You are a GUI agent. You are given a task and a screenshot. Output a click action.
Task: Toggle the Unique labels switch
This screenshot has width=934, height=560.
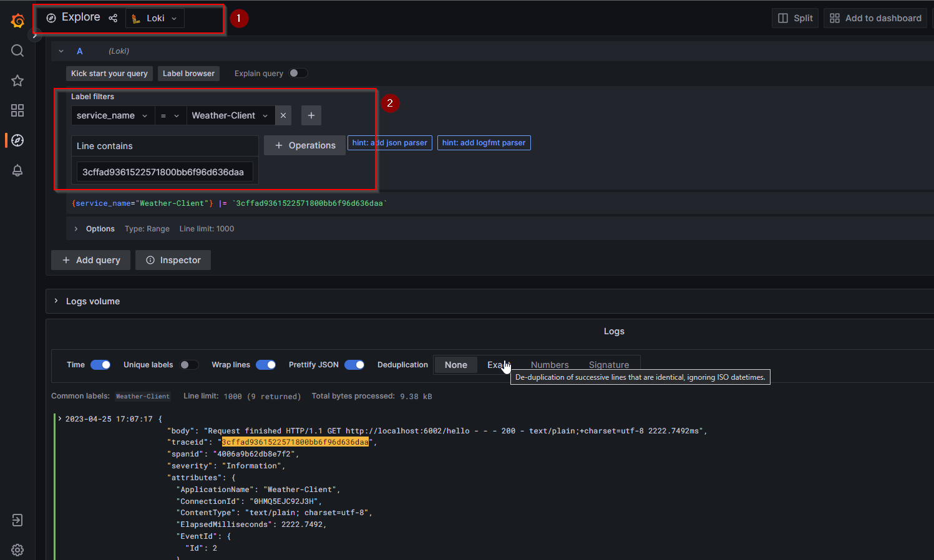coord(189,365)
